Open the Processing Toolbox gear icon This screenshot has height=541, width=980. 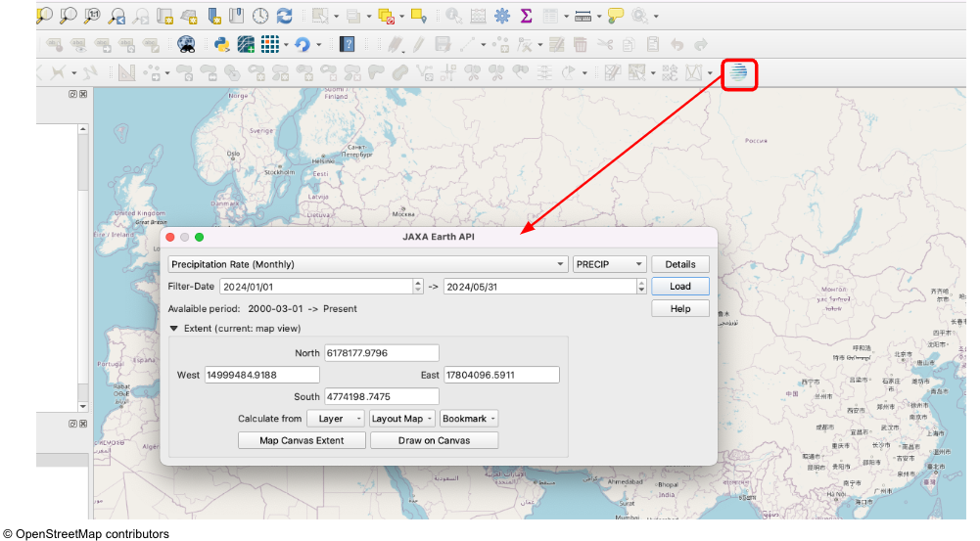click(502, 16)
